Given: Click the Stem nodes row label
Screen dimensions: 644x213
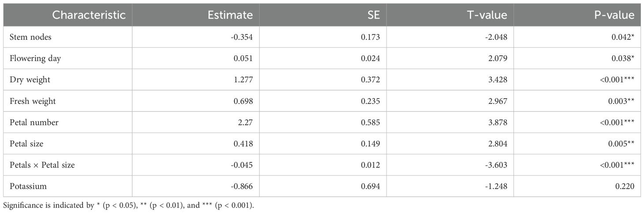Looking at the screenshot, I should point(30,37).
